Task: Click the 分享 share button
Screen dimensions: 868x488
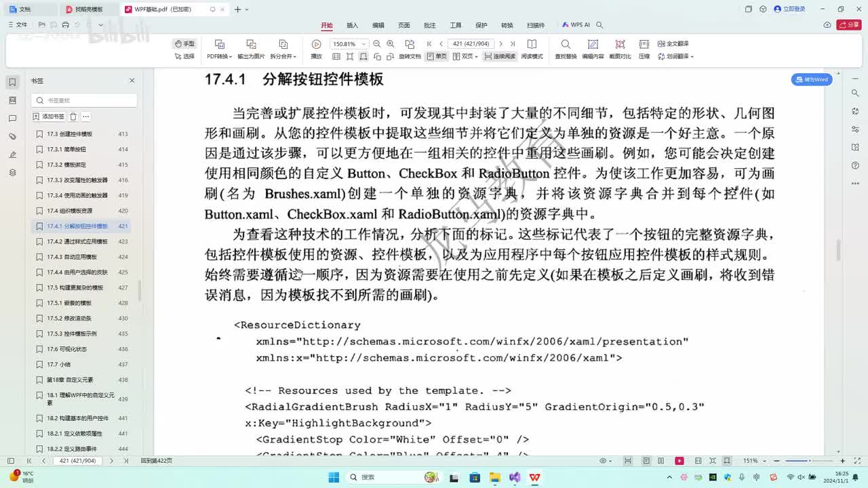Action: point(848,25)
